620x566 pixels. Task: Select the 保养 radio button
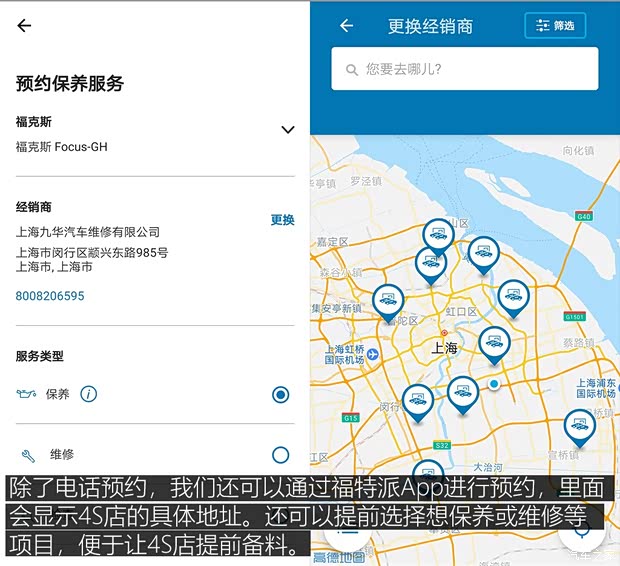280,395
